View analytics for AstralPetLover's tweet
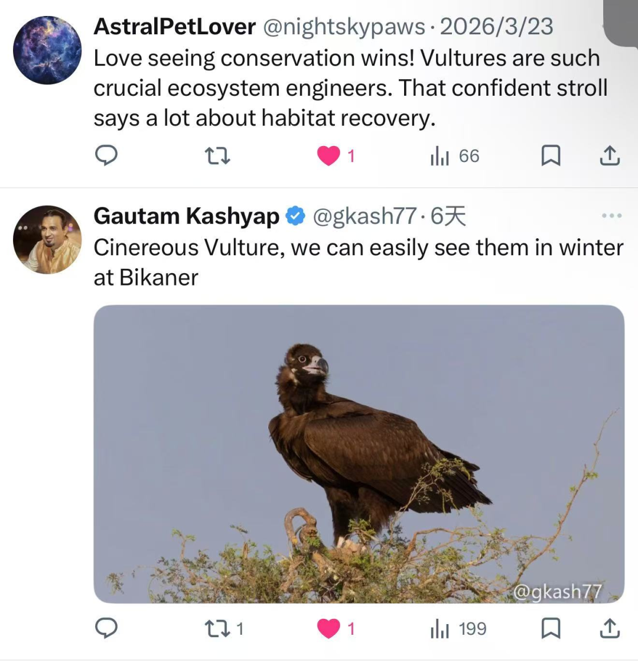 pyautogui.click(x=440, y=156)
